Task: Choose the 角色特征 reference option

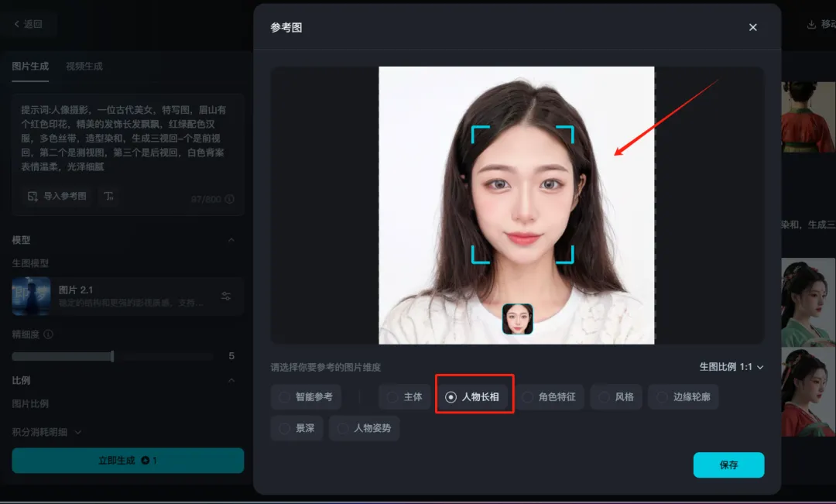Action: click(548, 396)
